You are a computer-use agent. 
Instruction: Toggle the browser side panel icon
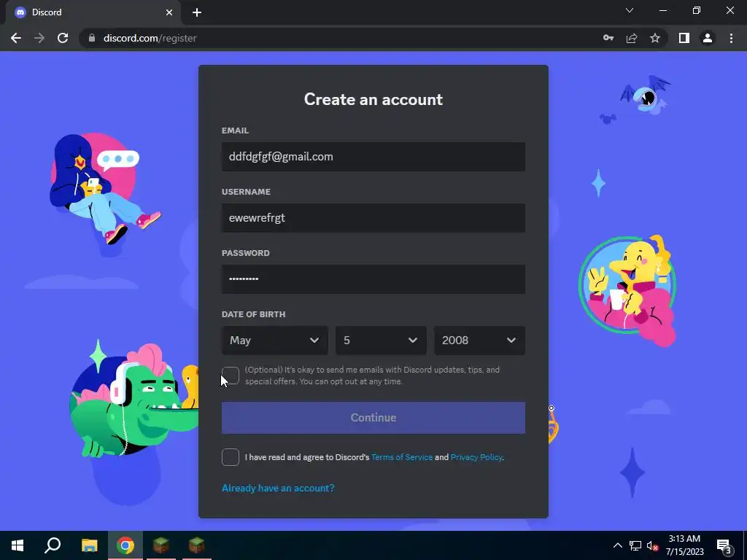684,38
